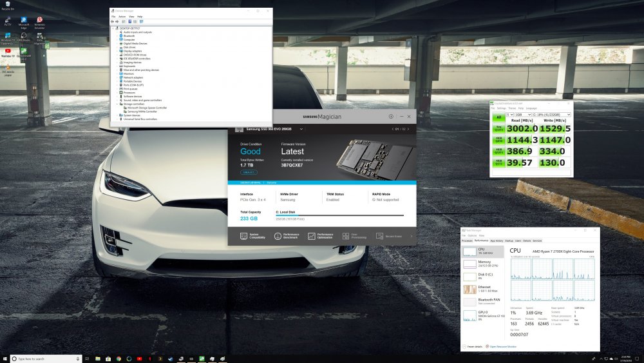Click Scan for hardware changes monitor icon

click(x=141, y=21)
